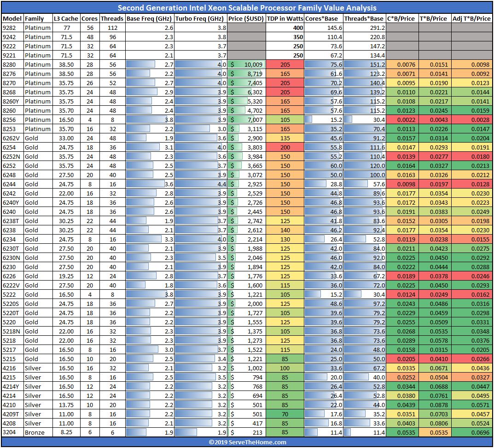494x448 pixels.
Task: Select the 'Threads*Base' column header
Action: [364, 18]
